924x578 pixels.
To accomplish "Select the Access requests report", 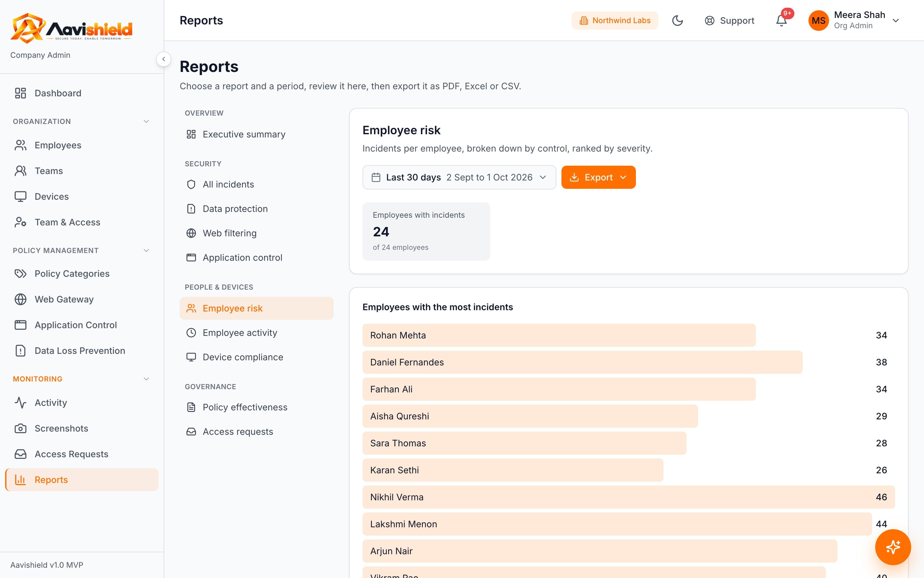I will tap(256, 432).
